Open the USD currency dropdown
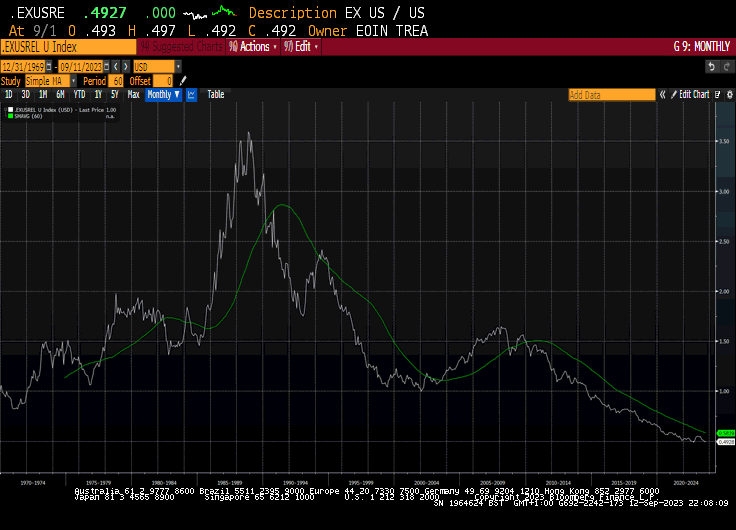The width and height of the screenshot is (736, 530). [178, 67]
